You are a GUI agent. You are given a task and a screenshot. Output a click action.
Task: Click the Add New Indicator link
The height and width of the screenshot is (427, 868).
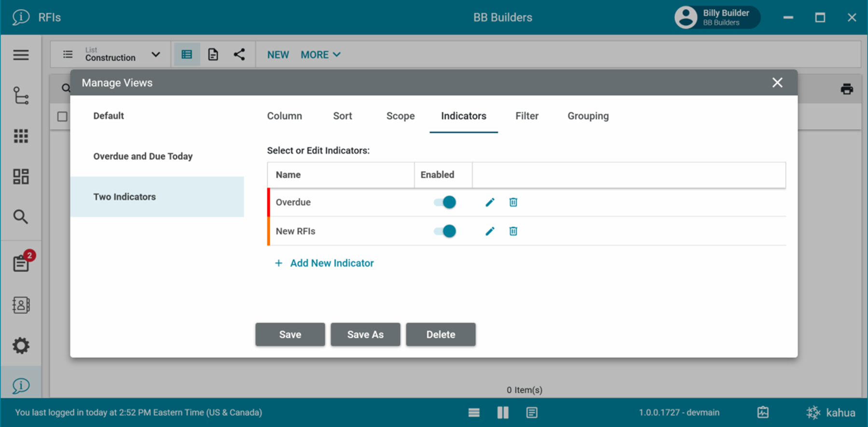[331, 263]
